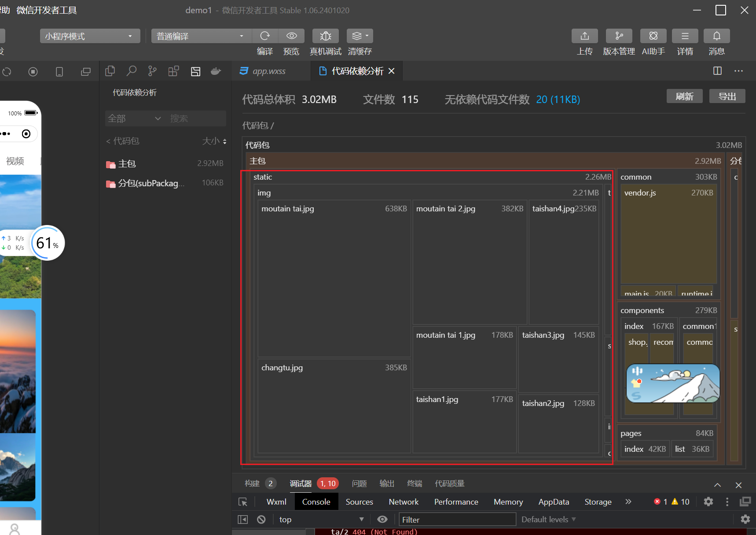Open the 全部 filter dropdown
756x535 pixels.
[x=135, y=118]
